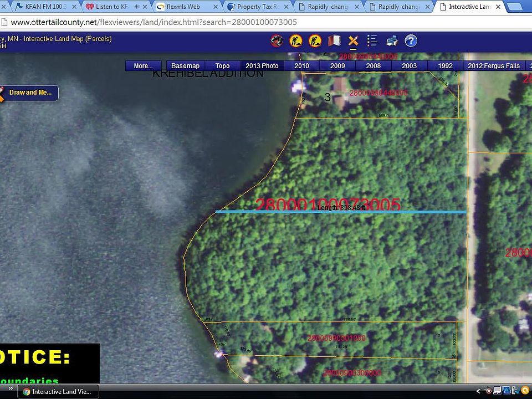Switch to the Basemap layer
The width and height of the screenshot is (532, 399).
point(185,66)
